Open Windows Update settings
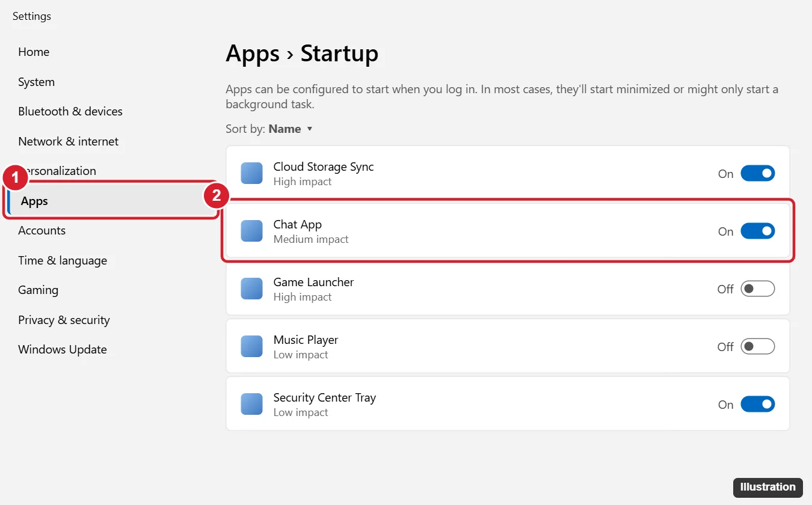This screenshot has width=812, height=505. pyautogui.click(x=63, y=349)
